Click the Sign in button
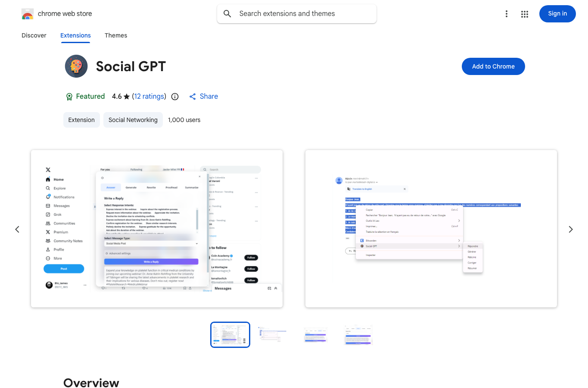Screen dimensions: 588x388 tap(557, 14)
